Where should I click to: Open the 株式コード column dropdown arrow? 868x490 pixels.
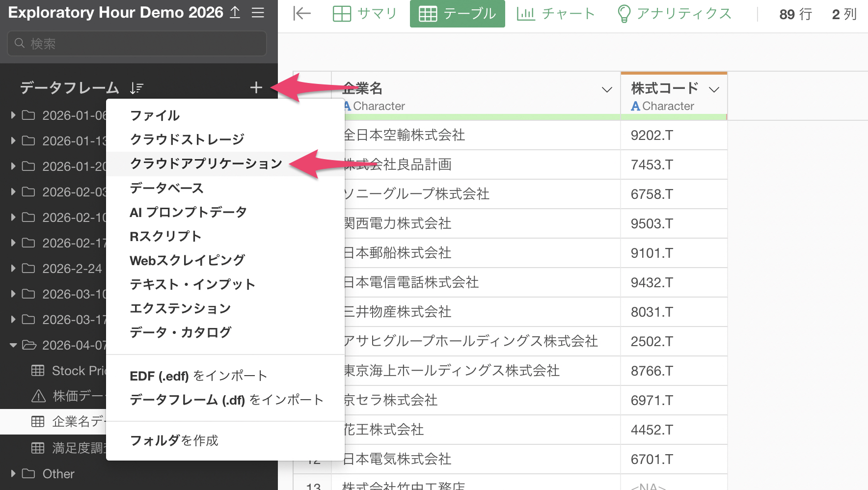point(714,89)
